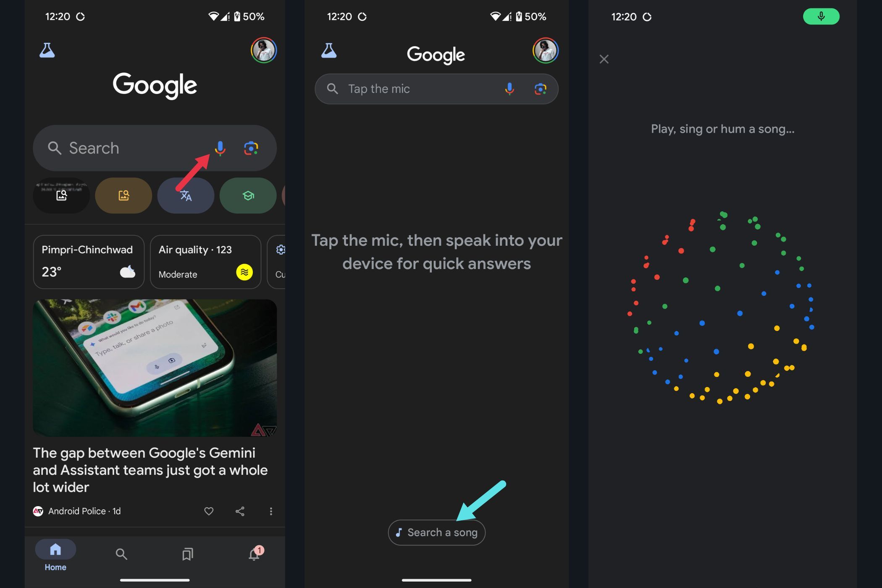Tap the microphone icon to start voice search
Screen dimensions: 882x588
coord(220,147)
